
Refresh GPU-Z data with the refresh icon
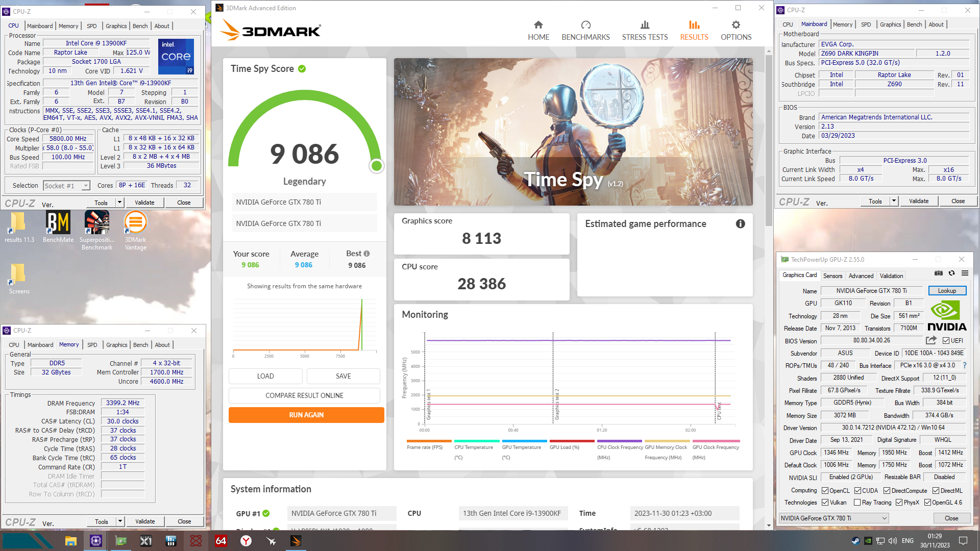[951, 273]
